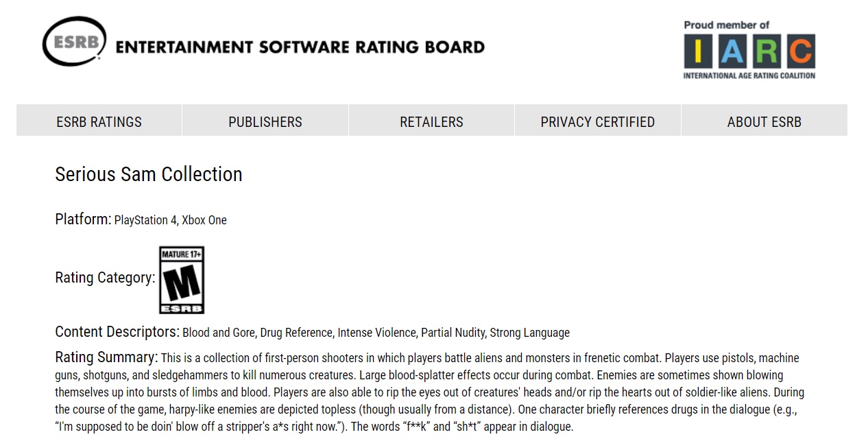
Task: Open the ESRB Ratings menu
Action: coord(99,121)
